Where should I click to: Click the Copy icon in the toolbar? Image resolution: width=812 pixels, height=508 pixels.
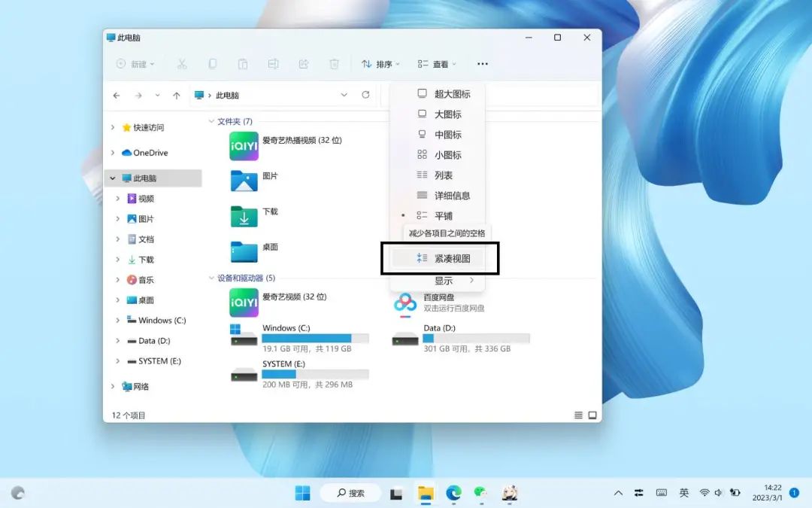[213, 63]
